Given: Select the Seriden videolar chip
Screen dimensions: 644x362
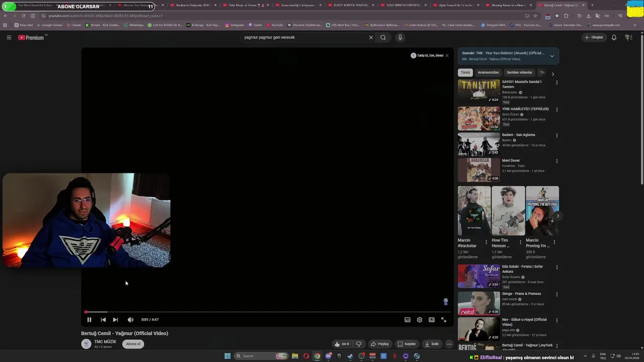Looking at the screenshot, I should [519, 72].
